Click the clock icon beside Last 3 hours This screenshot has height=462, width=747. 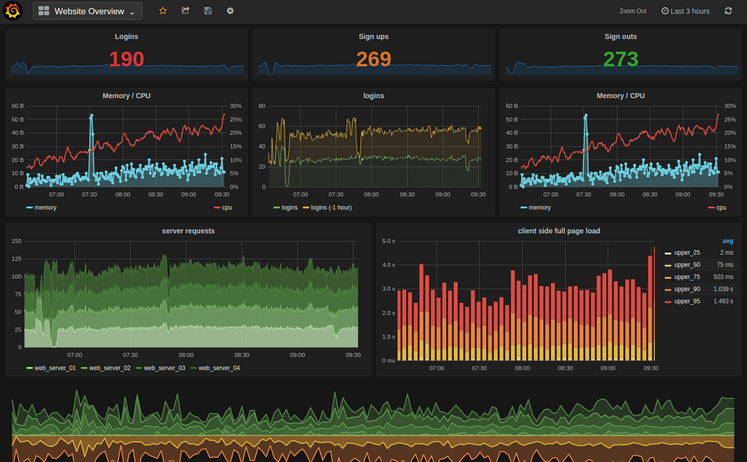pyautogui.click(x=665, y=11)
